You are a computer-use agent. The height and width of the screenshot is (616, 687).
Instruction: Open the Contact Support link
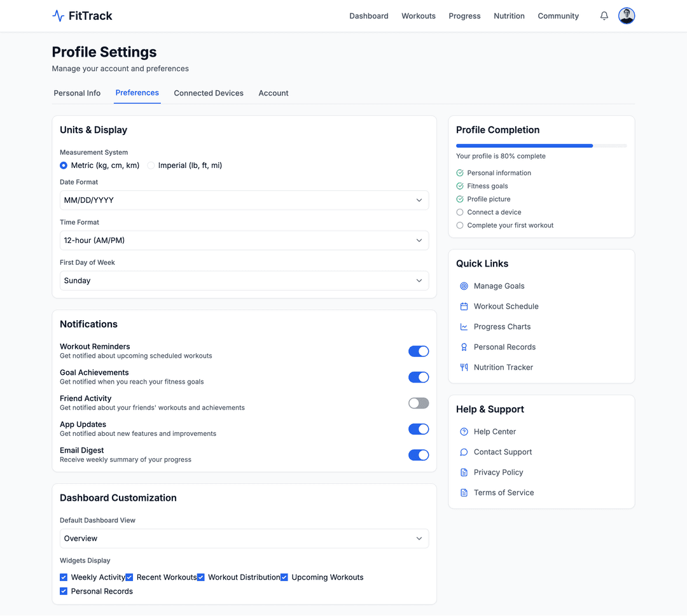click(503, 452)
